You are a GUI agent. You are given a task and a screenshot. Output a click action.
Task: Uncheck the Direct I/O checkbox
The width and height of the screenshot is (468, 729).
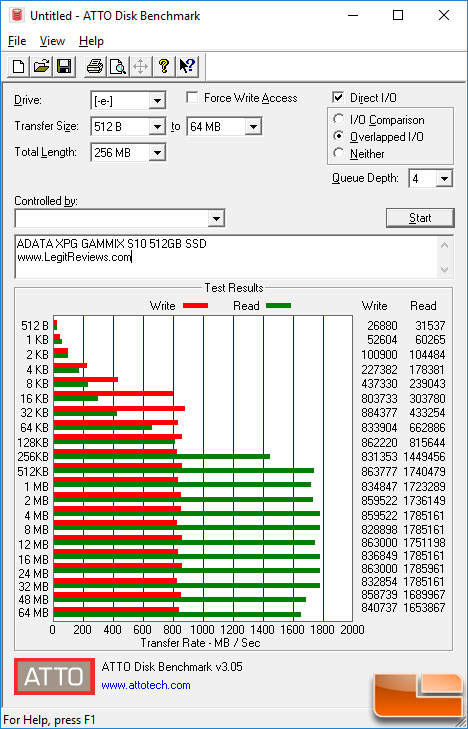coord(338,98)
